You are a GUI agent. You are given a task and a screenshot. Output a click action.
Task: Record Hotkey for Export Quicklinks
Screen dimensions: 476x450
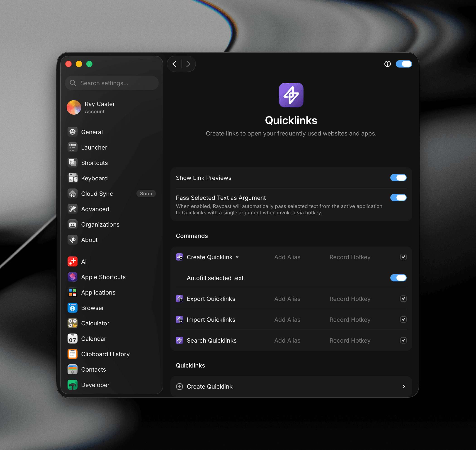(x=350, y=299)
